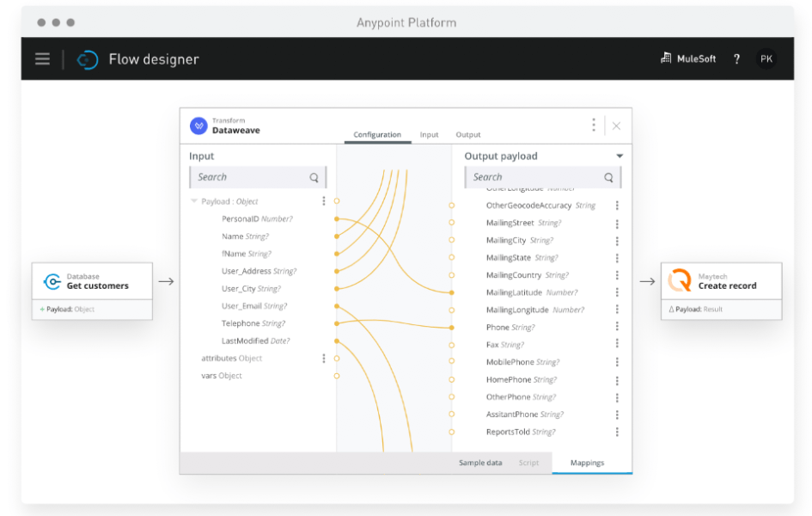Select the Name String input field
This screenshot has width=812, height=516.
pyautogui.click(x=245, y=236)
